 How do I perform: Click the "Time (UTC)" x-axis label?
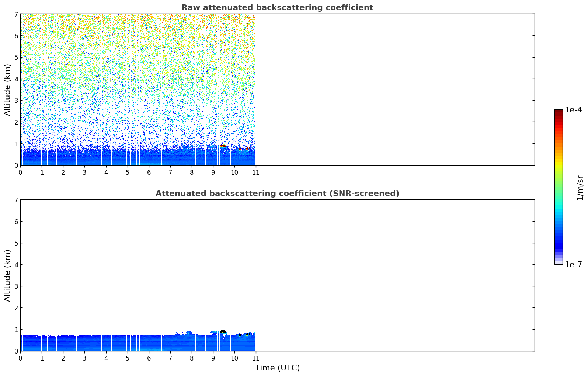click(277, 368)
